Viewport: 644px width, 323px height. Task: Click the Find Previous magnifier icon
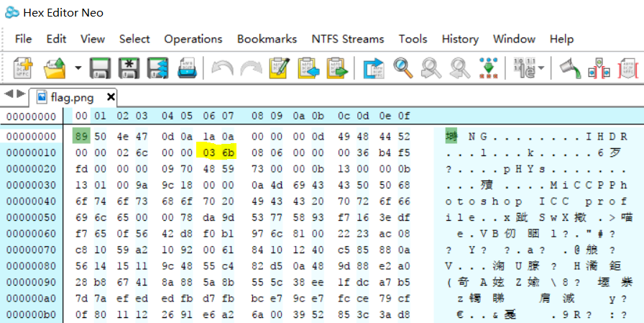[432, 68]
